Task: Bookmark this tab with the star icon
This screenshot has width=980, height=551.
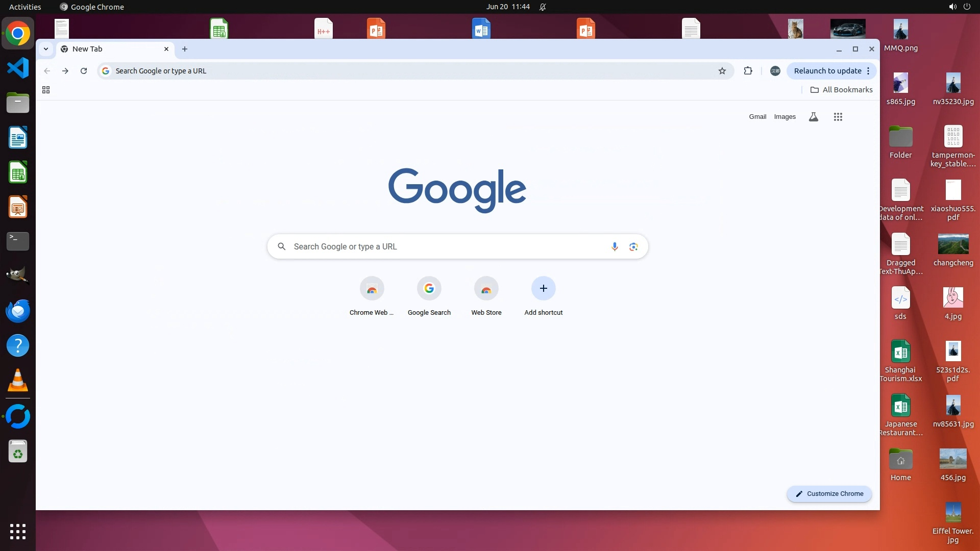Action: pos(722,71)
